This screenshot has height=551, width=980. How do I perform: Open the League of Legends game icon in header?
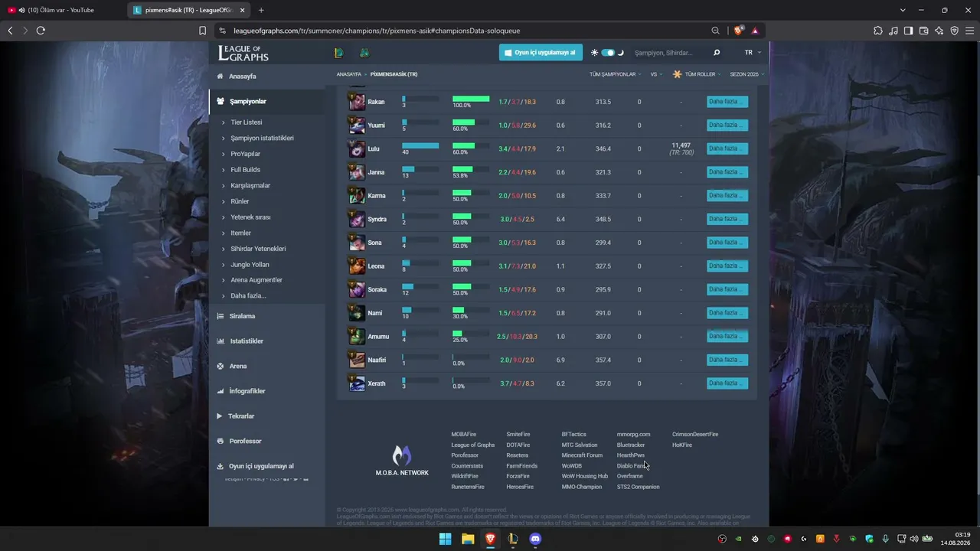pyautogui.click(x=338, y=53)
